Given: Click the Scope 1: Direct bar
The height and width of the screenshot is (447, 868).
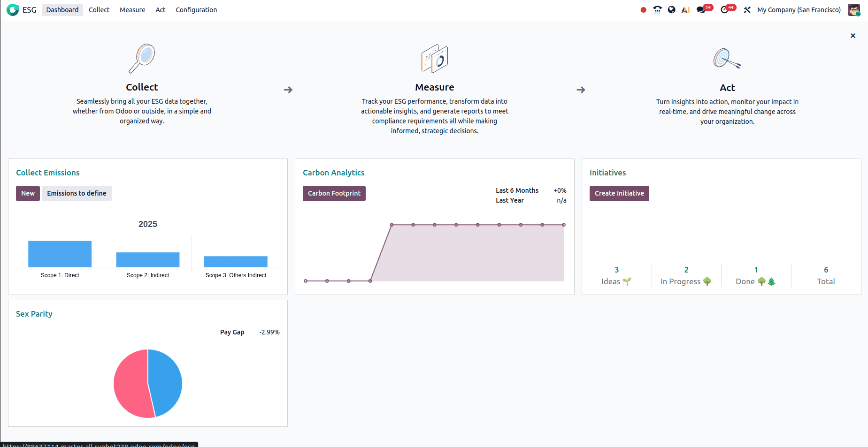Looking at the screenshot, I should pyautogui.click(x=60, y=254).
